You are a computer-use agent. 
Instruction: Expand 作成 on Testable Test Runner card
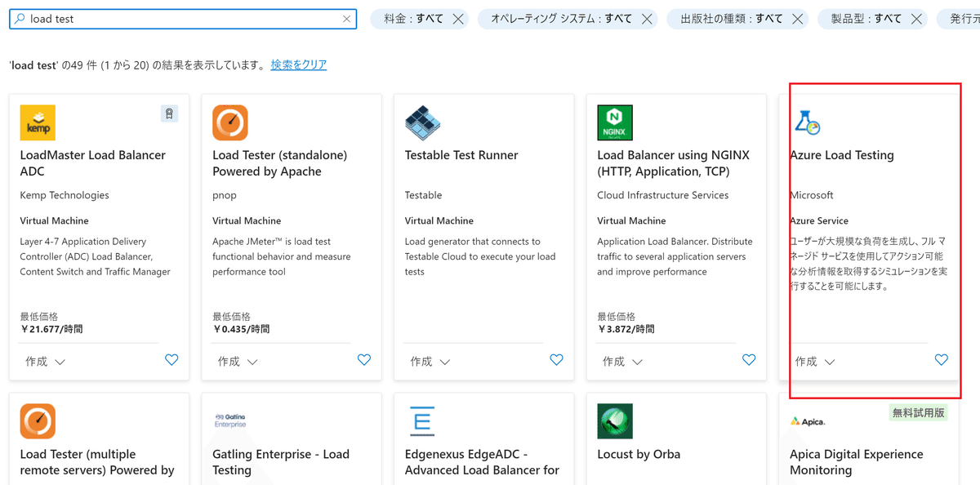click(430, 361)
